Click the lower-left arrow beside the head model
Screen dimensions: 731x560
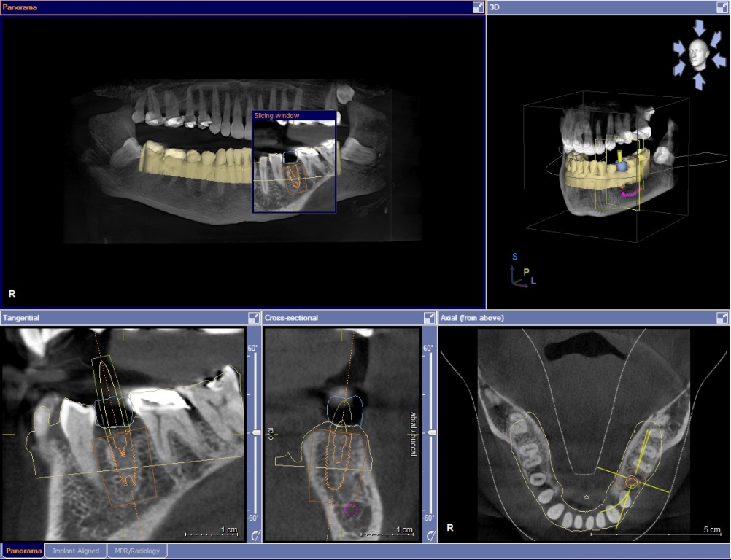(680, 68)
